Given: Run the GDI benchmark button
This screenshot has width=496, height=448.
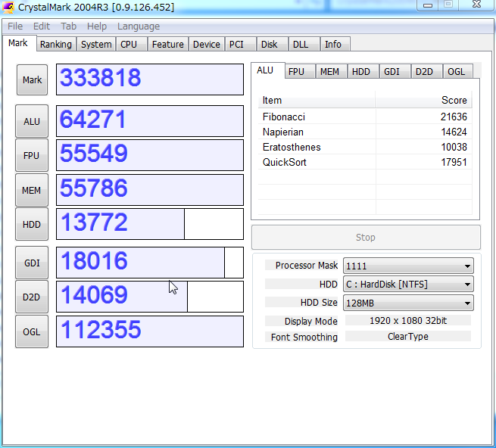Looking at the screenshot, I should (32, 263).
